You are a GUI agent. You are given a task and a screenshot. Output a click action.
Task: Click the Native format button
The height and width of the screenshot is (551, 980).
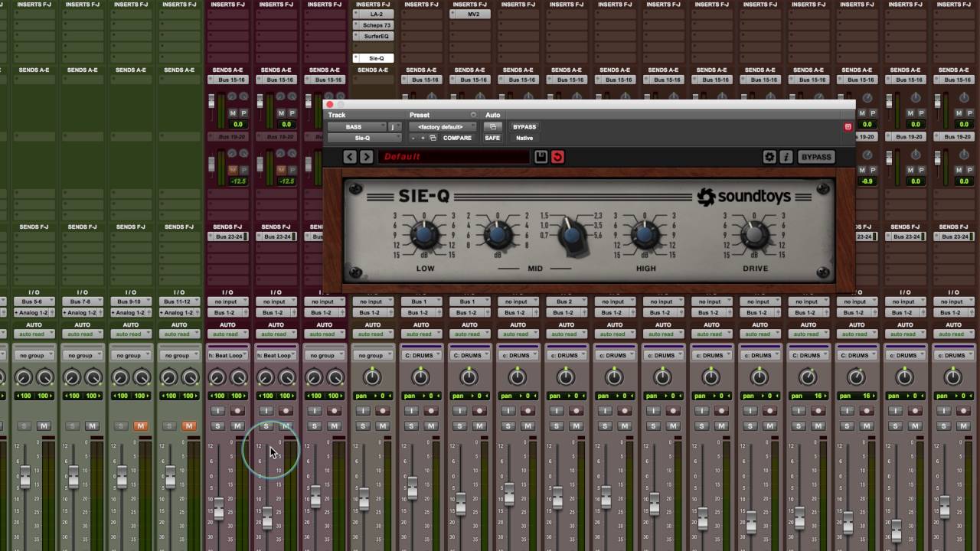pos(524,138)
